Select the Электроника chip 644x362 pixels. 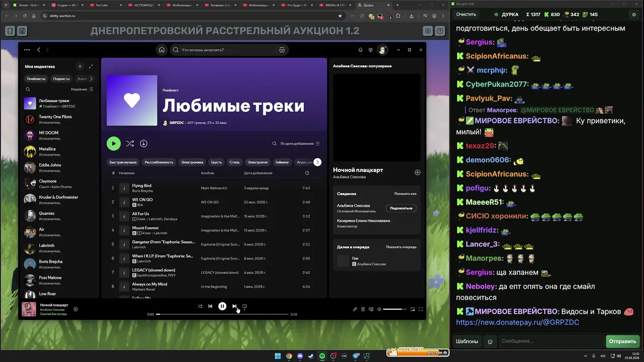(192, 162)
